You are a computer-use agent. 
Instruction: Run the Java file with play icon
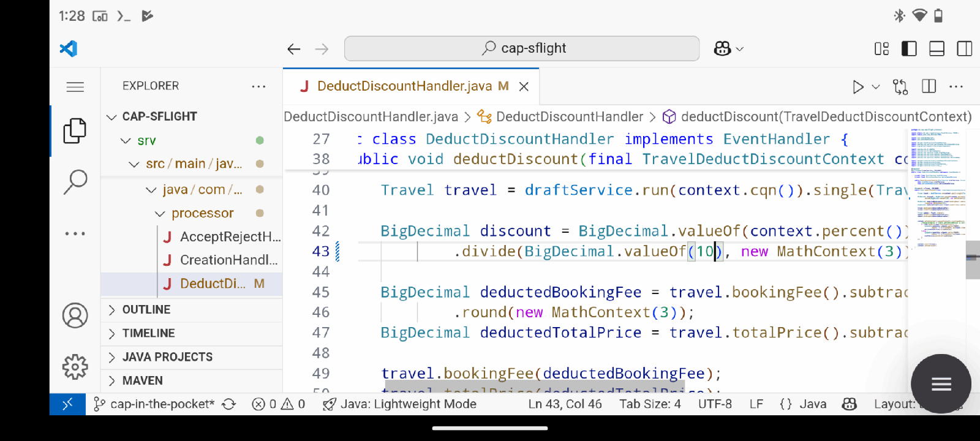click(858, 87)
